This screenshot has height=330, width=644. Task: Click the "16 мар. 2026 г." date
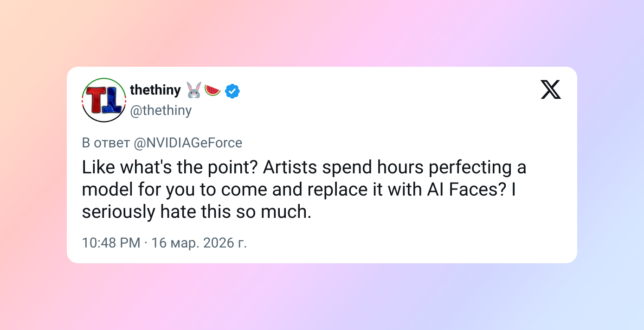199,242
